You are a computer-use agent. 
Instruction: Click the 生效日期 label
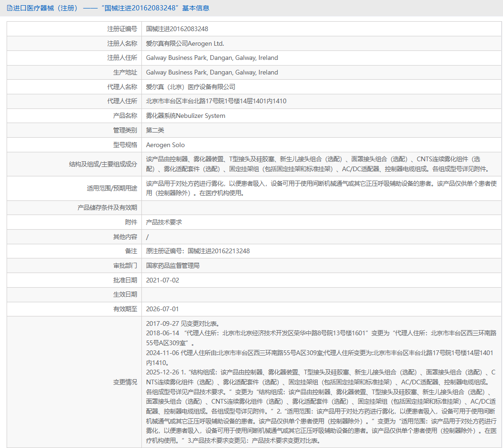click(125, 295)
